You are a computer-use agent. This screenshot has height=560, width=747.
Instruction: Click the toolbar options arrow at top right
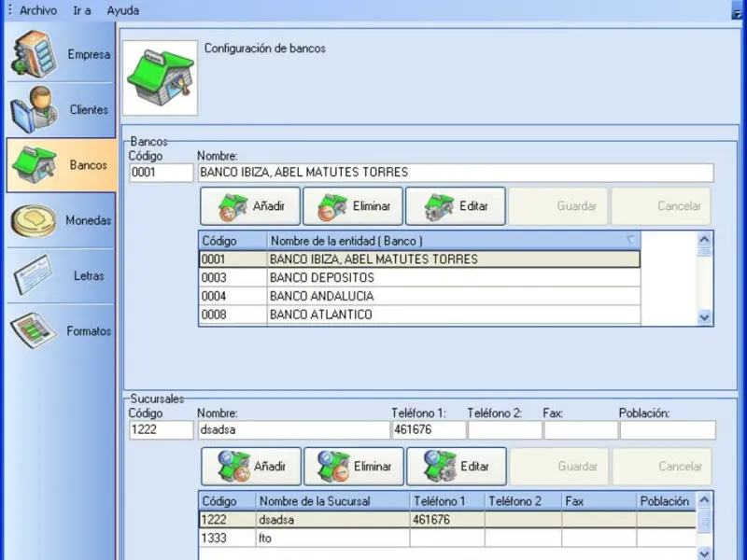[737, 13]
